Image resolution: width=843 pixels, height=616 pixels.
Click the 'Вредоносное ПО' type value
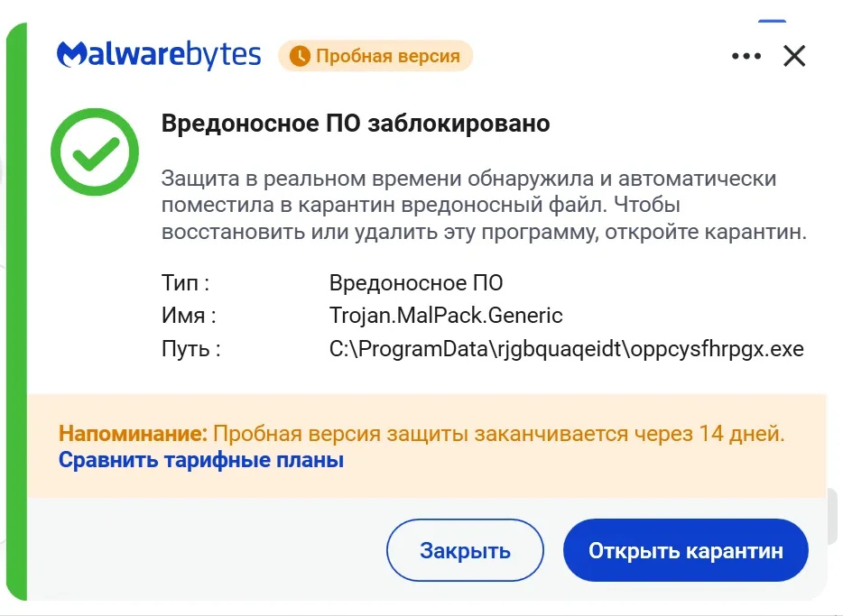(415, 283)
